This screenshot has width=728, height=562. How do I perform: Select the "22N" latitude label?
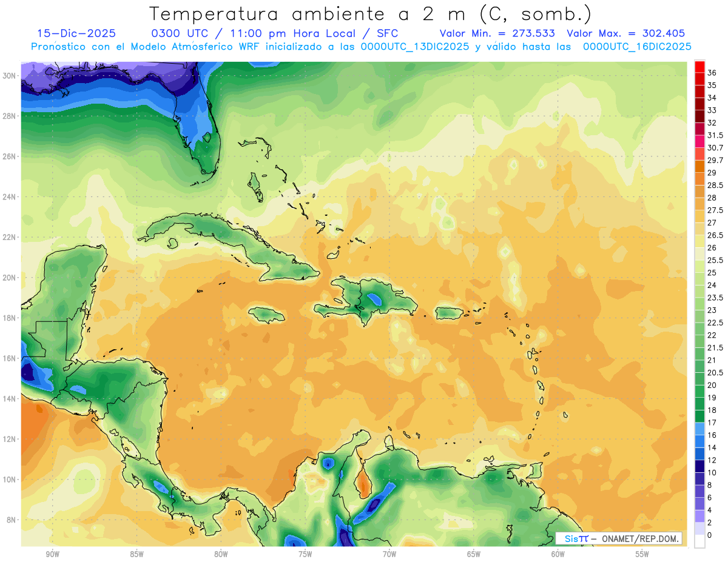pos(9,237)
